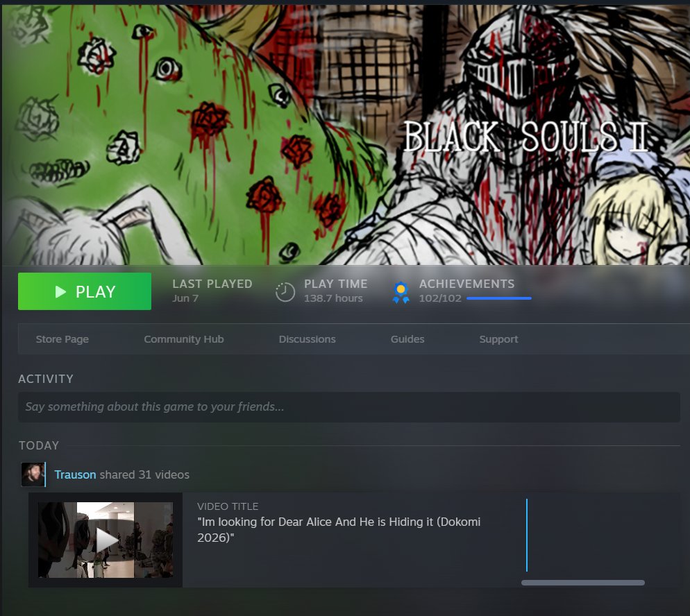The image size is (690, 616).
Task: Open Trauson's profile link
Action: (75, 475)
